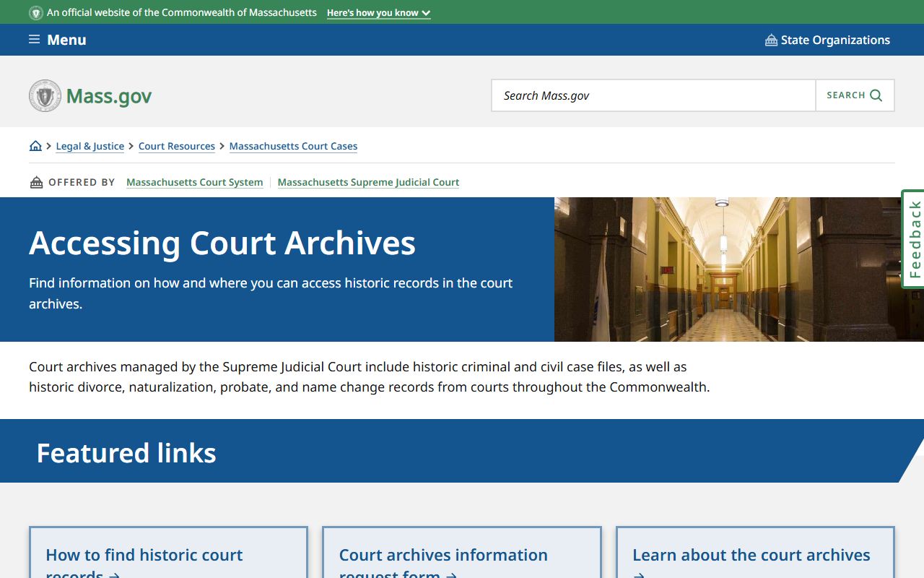Open the Feedback side tab

[x=913, y=239]
